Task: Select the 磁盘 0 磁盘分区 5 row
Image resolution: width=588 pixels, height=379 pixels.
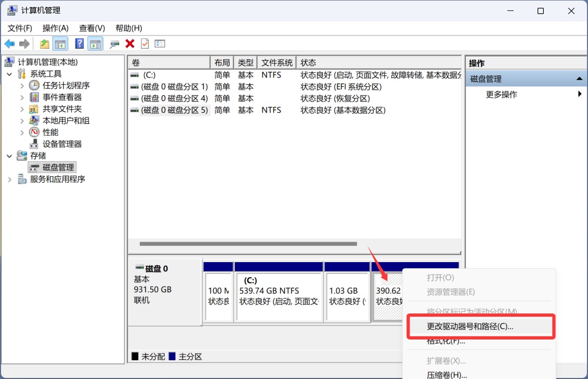Action: (295, 110)
